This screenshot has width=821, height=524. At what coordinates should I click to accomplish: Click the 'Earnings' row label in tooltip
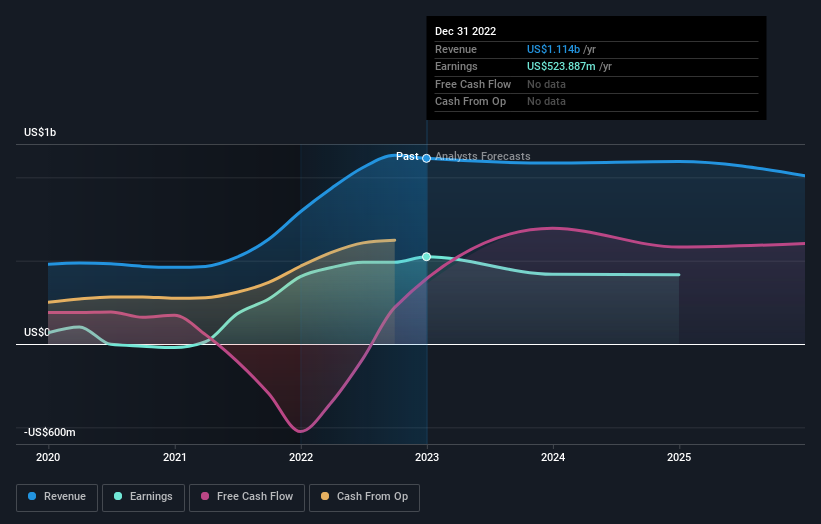pyautogui.click(x=456, y=66)
